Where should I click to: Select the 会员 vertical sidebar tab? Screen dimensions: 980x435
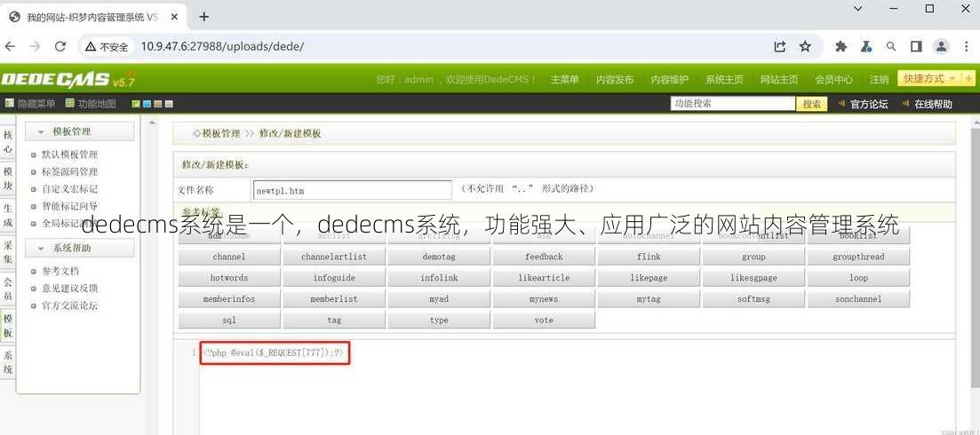coord(7,289)
